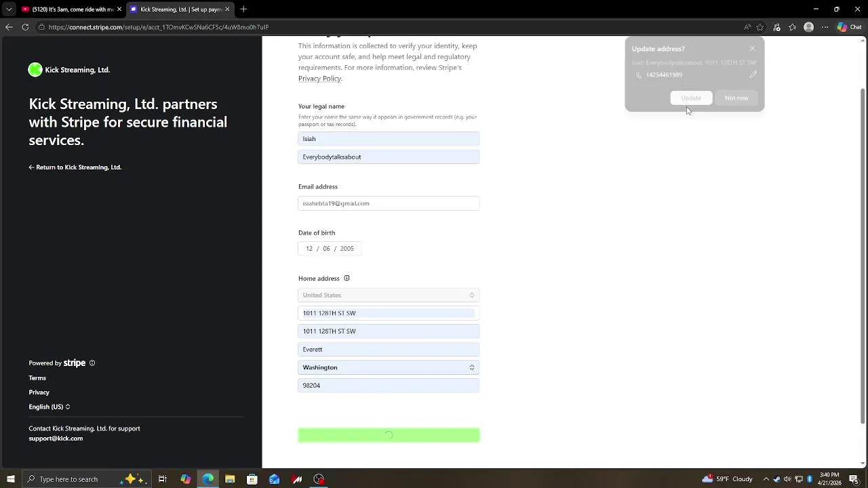Open the Windows notification center icon

854,479
